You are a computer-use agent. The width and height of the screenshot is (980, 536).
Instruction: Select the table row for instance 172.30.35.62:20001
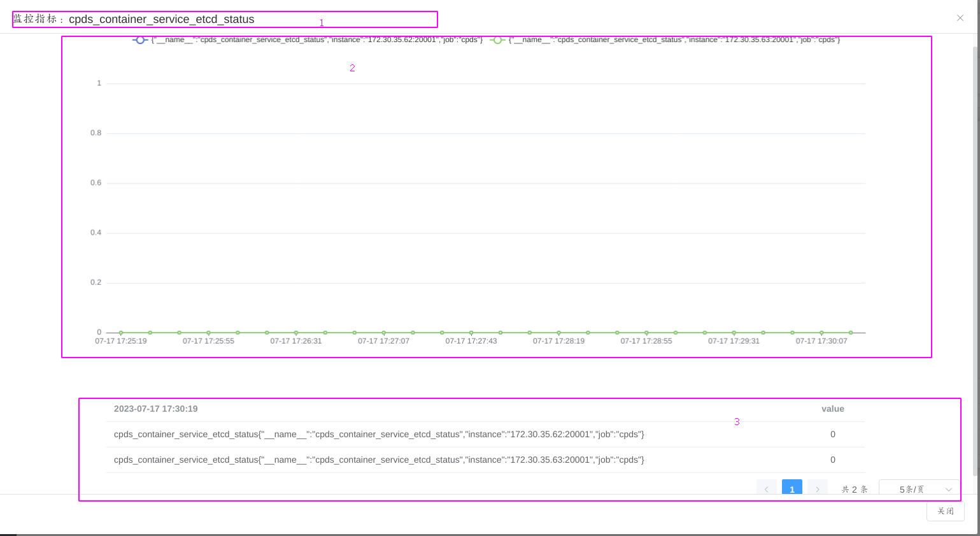point(379,435)
